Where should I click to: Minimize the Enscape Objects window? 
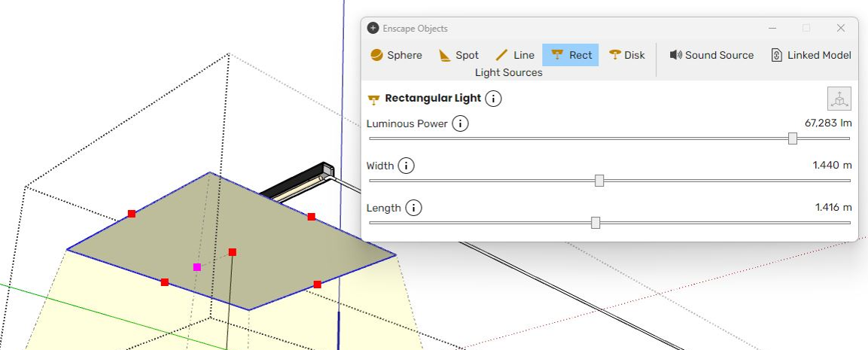pos(772,28)
